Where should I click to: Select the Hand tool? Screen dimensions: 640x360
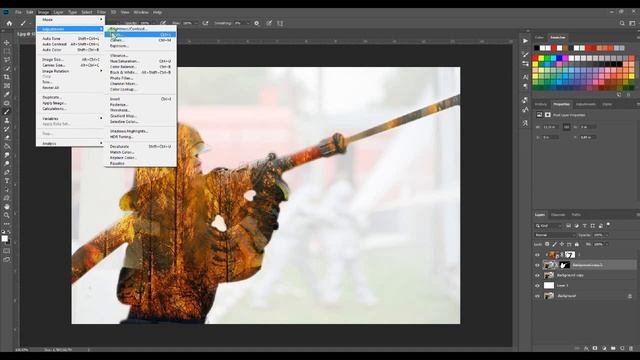coord(7,207)
